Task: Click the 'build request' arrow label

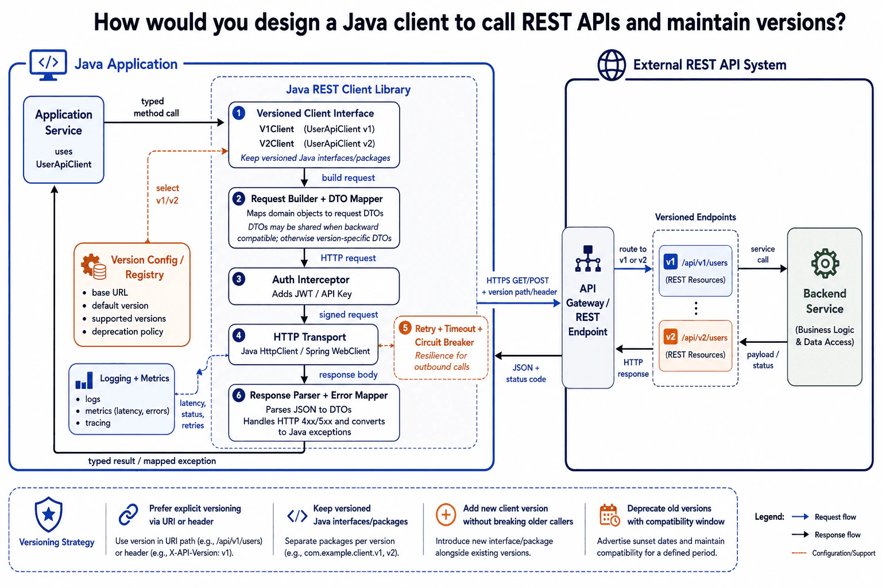Action: [349, 178]
